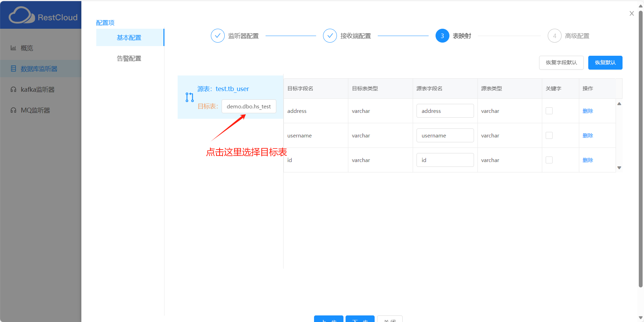Click 恢复默认 blue button
Screen dimensions: 644x322
(x=605, y=63)
